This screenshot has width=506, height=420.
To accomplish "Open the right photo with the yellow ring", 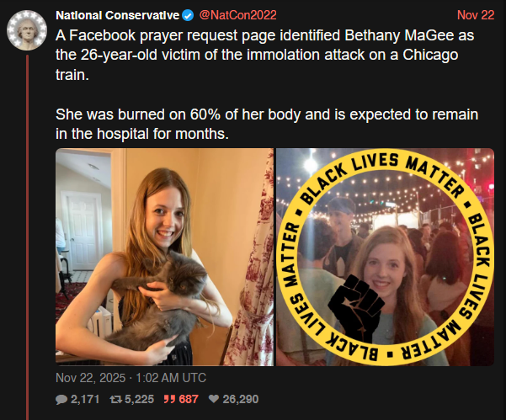I will [386, 258].
